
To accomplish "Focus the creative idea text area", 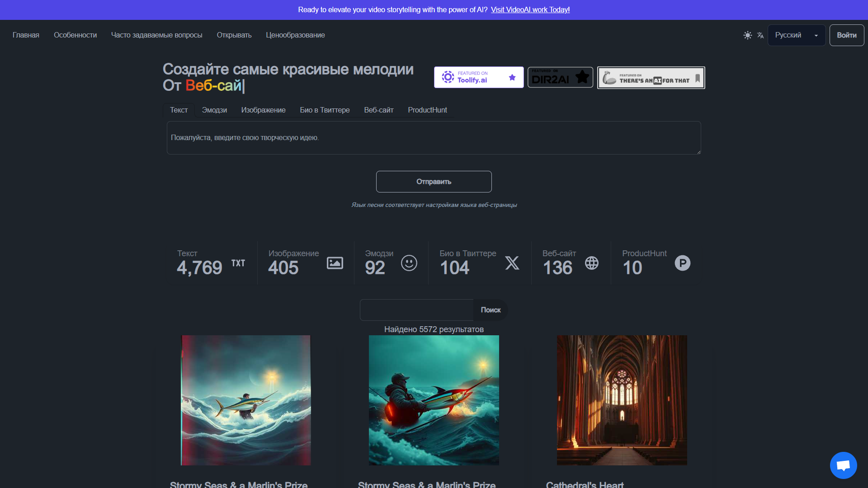I will [x=434, y=138].
